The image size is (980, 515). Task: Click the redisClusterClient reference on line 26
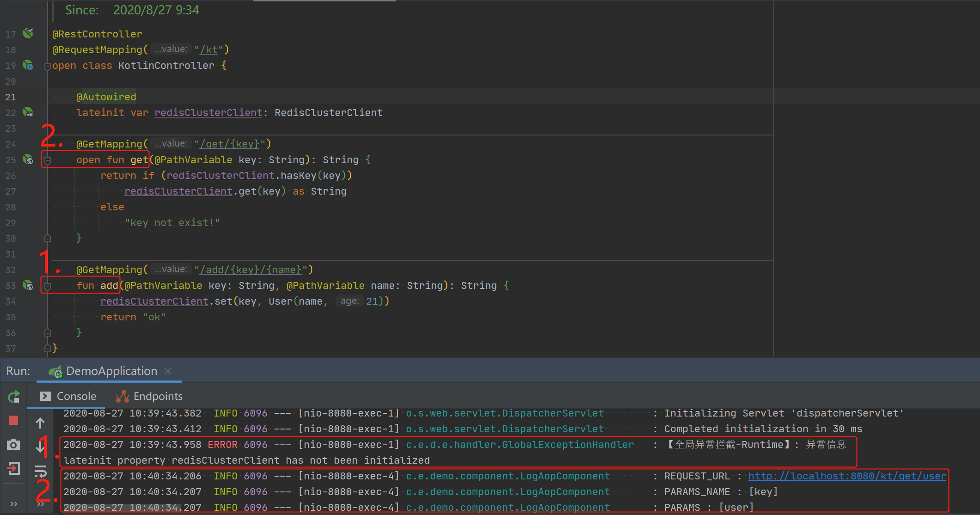[x=220, y=176]
